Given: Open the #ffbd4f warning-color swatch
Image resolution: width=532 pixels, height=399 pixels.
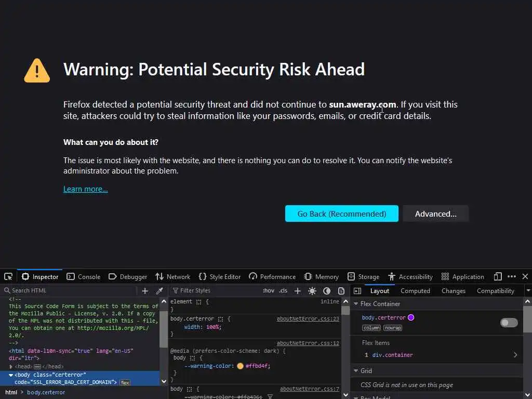Looking at the screenshot, I should pyautogui.click(x=240, y=366).
